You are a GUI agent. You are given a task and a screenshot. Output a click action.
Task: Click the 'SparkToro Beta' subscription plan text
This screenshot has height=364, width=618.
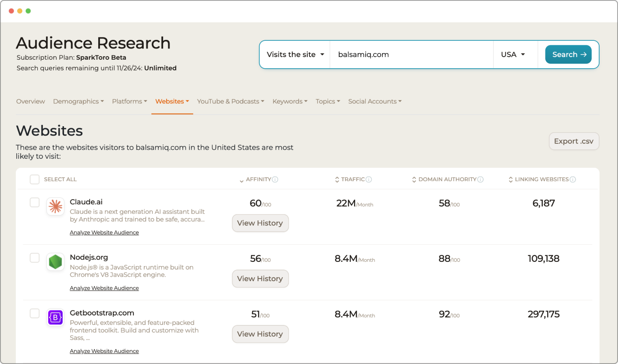[101, 58]
